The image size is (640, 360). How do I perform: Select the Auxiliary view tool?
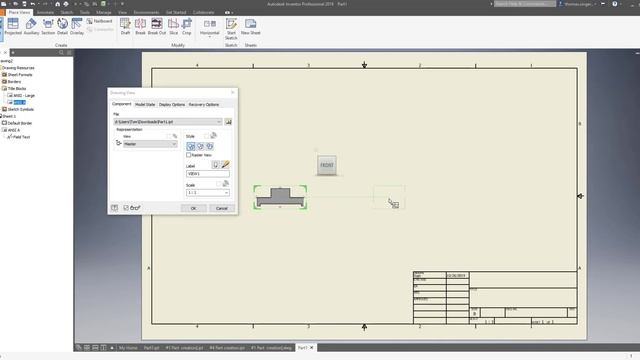[x=31, y=27]
